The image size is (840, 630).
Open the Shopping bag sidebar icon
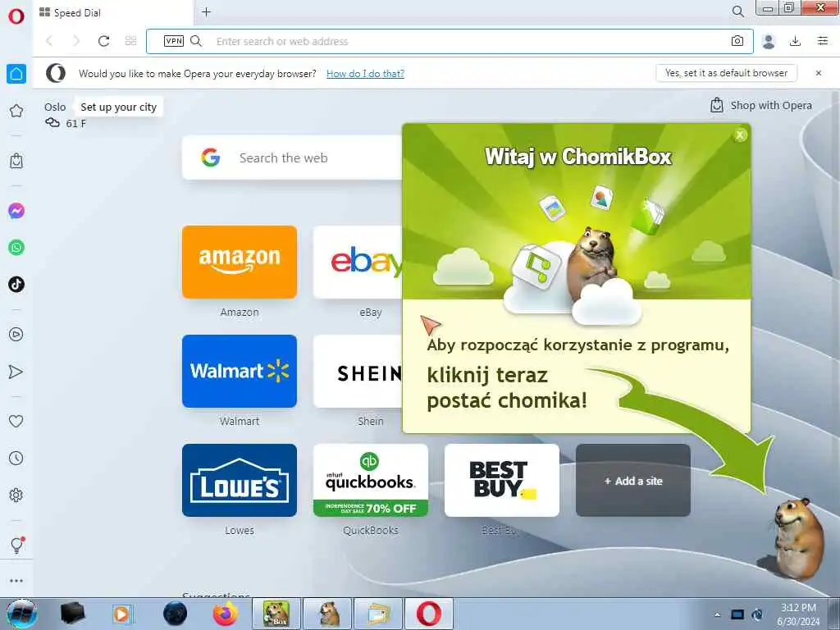[16, 161]
